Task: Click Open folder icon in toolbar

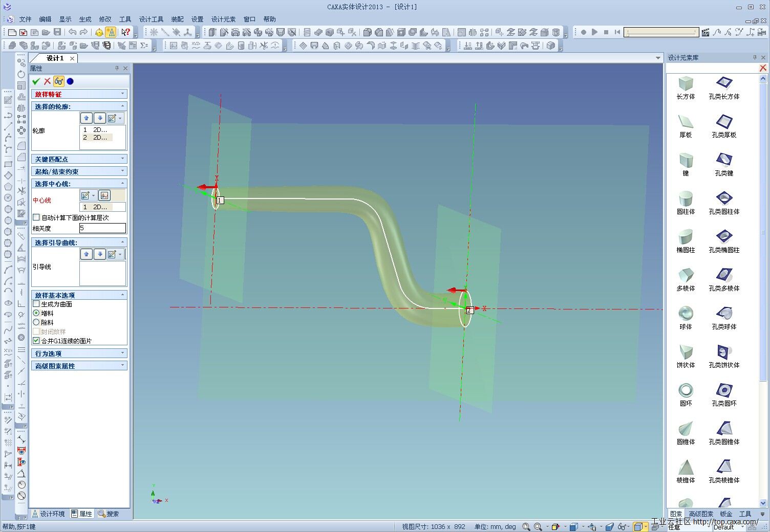Action: pyautogui.click(x=46, y=32)
